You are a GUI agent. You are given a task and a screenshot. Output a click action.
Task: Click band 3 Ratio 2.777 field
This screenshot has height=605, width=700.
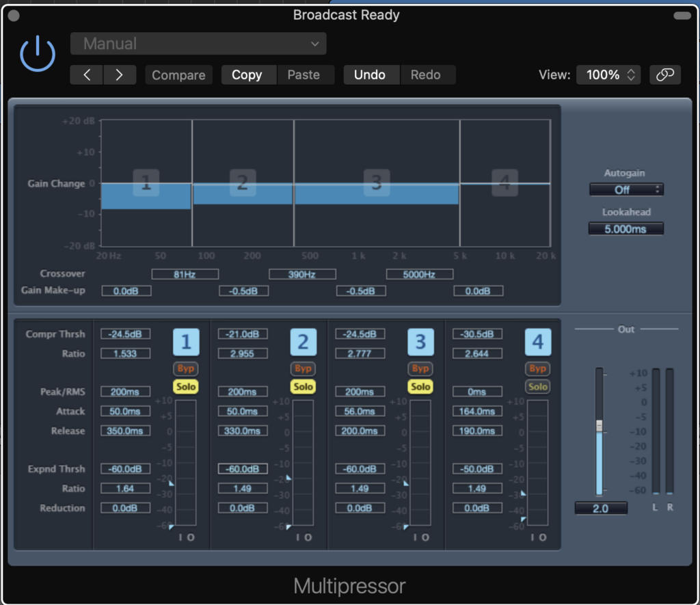pos(360,353)
